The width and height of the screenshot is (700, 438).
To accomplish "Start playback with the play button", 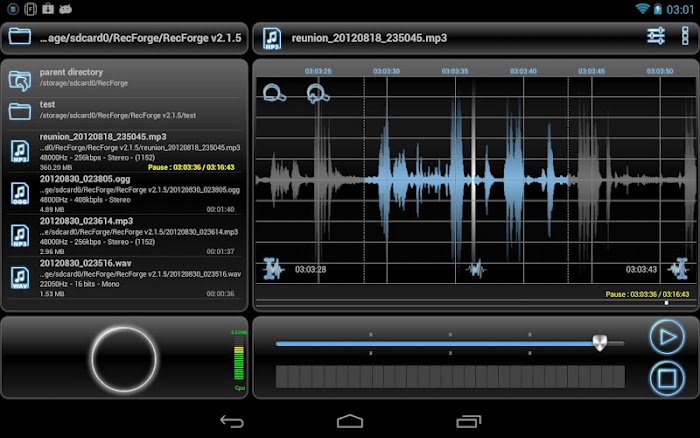I will [x=667, y=337].
